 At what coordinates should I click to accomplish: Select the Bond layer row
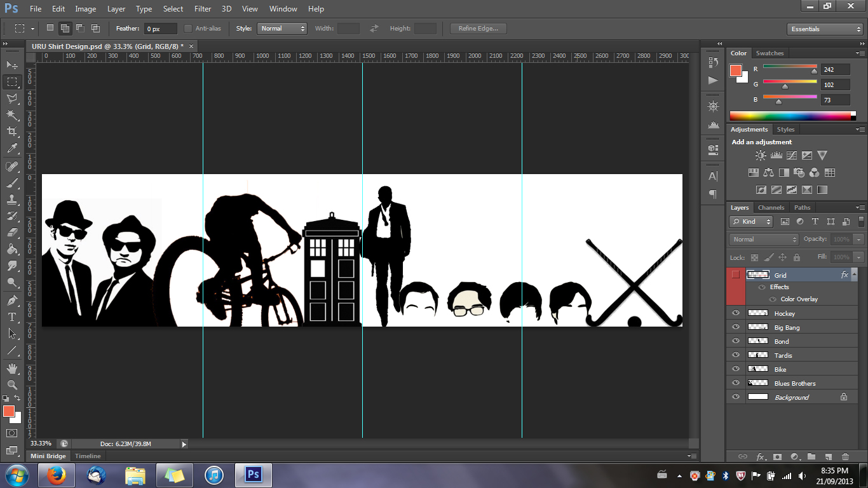pos(792,341)
